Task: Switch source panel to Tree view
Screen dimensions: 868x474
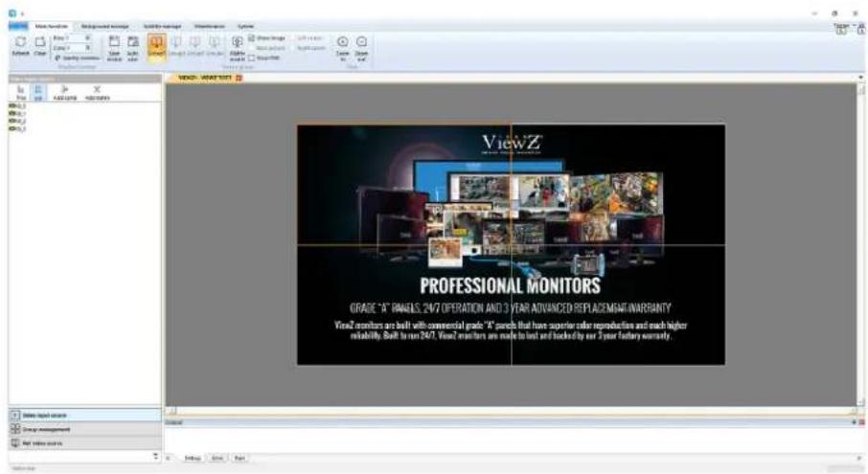Action: tap(21, 92)
